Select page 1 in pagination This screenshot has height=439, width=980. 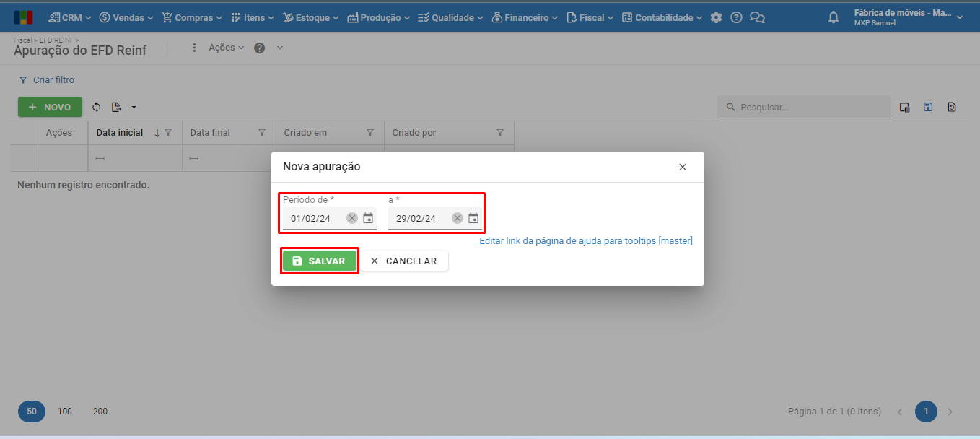point(926,412)
